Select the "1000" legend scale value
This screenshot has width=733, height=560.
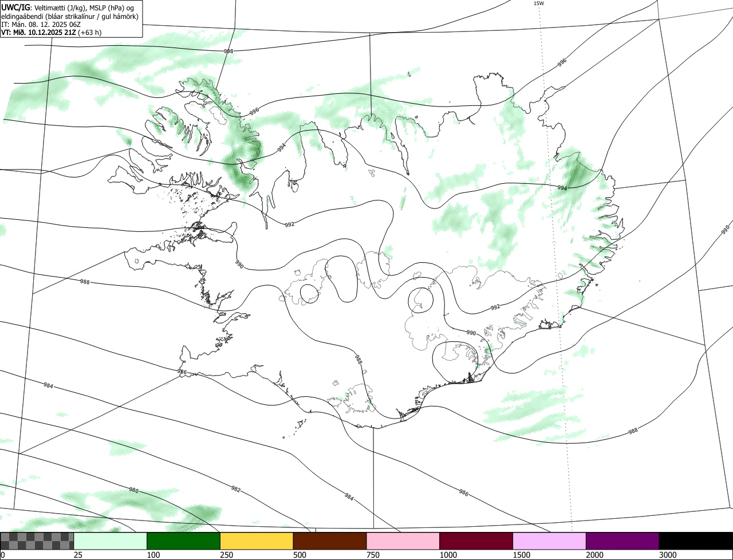click(x=448, y=555)
